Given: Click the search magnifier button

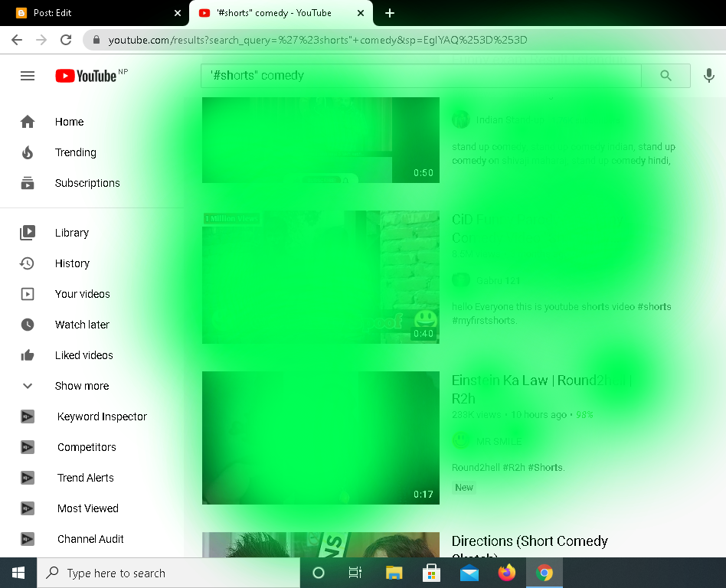Looking at the screenshot, I should [x=665, y=76].
